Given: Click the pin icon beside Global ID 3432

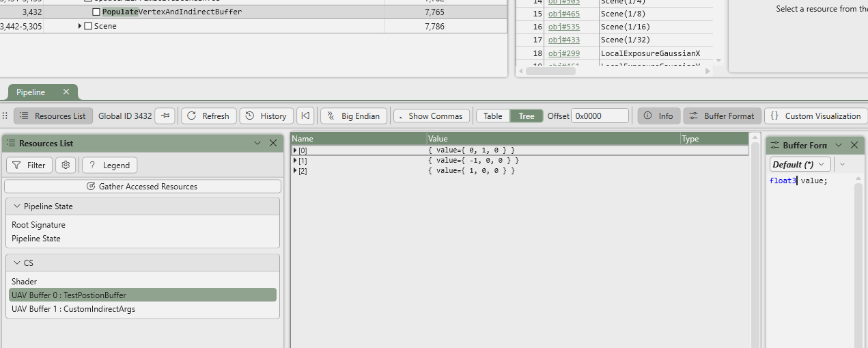Looking at the screenshot, I should point(165,116).
